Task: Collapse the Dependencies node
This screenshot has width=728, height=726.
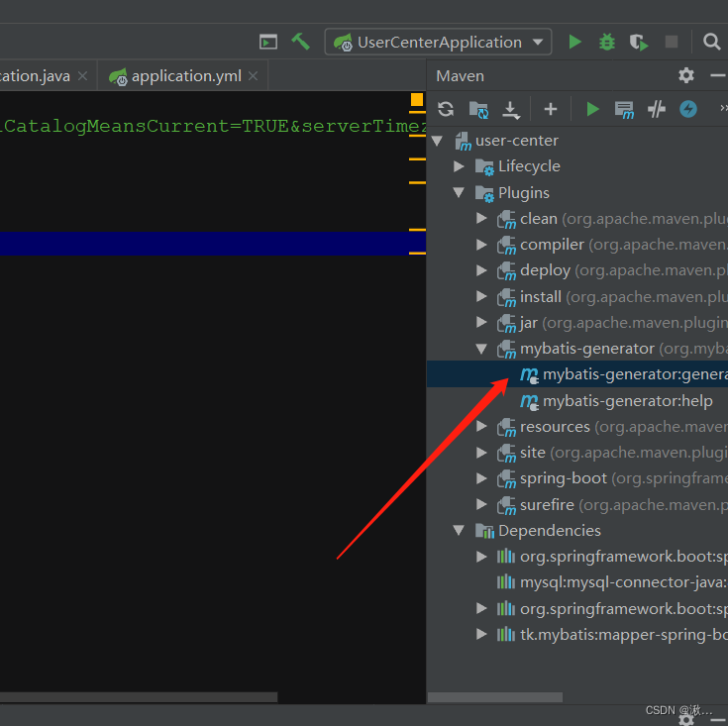Action: point(459,530)
